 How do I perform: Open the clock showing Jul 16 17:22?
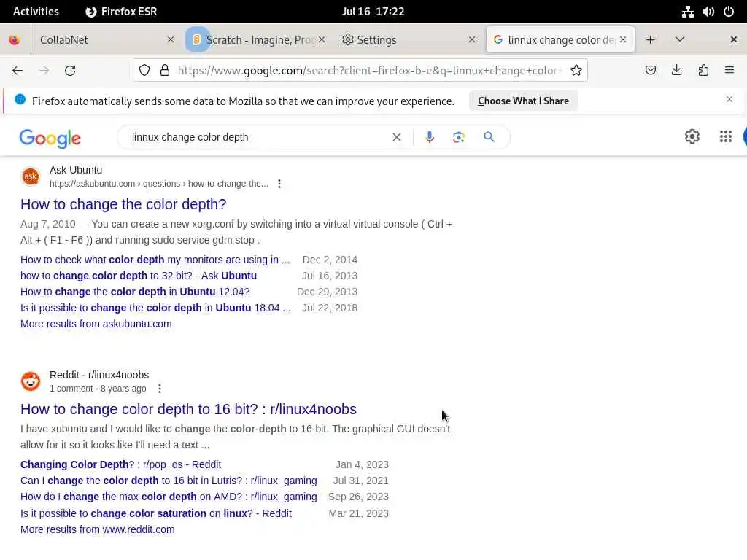(x=373, y=12)
